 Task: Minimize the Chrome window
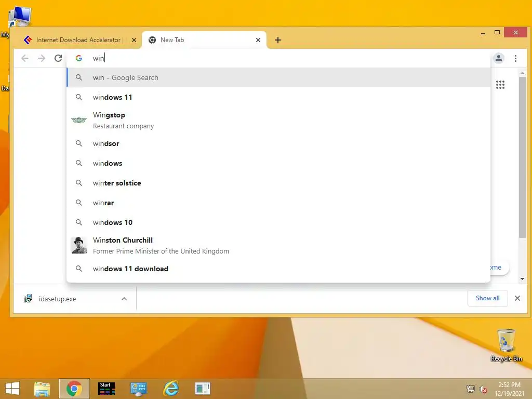[x=483, y=33]
